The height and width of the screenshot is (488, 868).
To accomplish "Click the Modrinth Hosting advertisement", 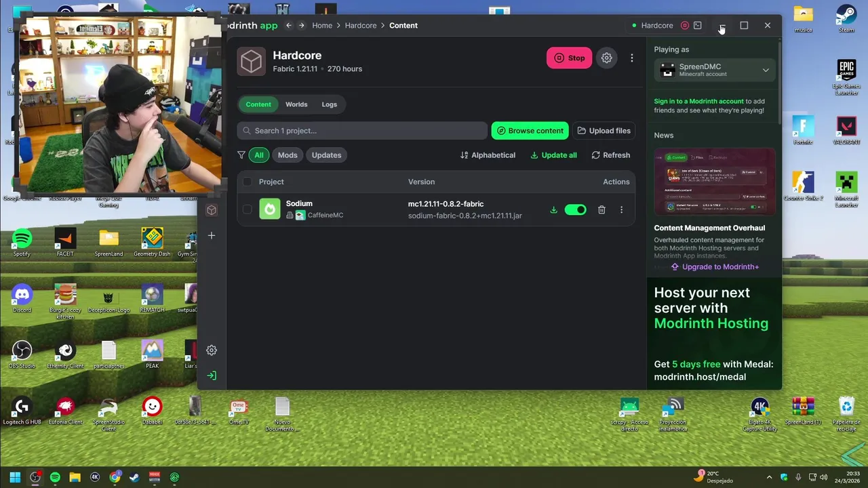I will [715, 333].
